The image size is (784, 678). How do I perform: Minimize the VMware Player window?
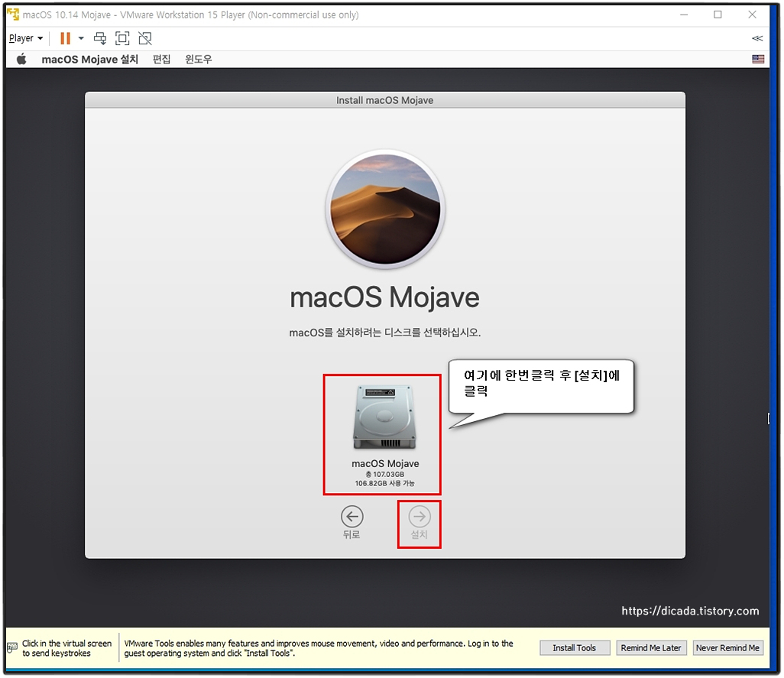(684, 15)
